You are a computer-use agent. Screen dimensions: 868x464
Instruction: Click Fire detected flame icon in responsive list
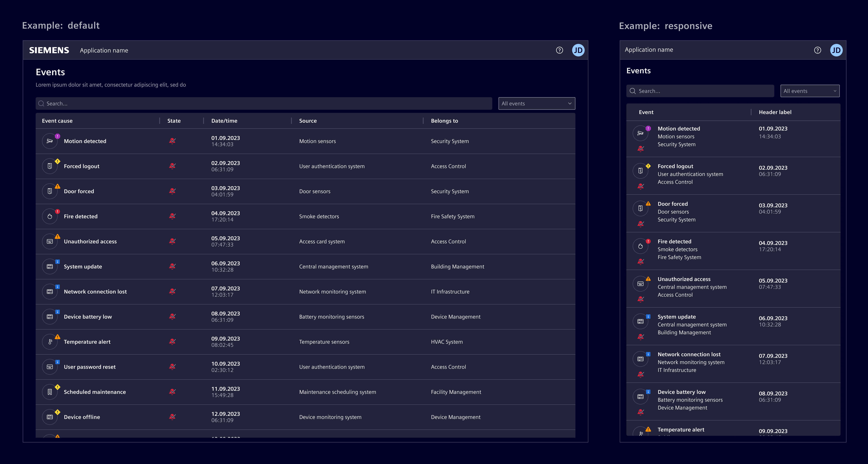[x=641, y=246]
